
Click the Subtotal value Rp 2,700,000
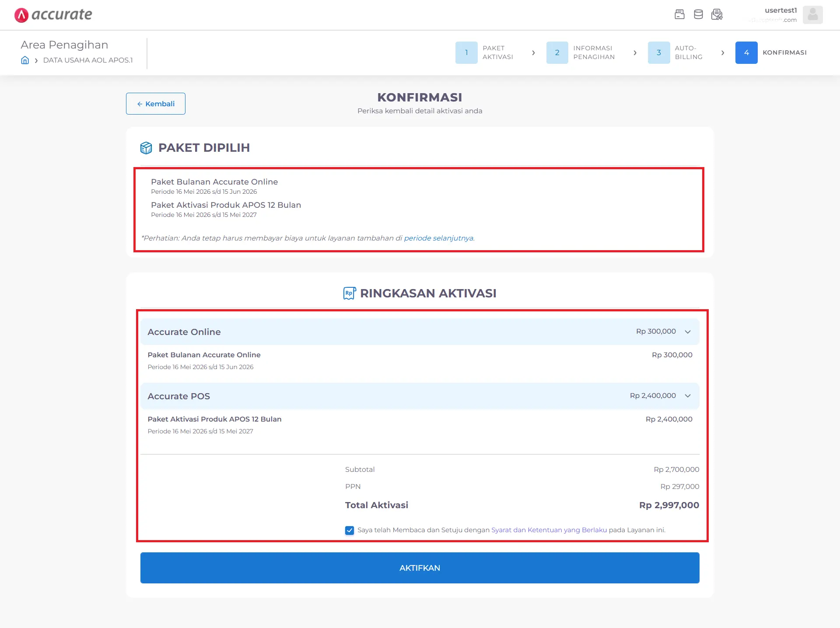click(676, 469)
